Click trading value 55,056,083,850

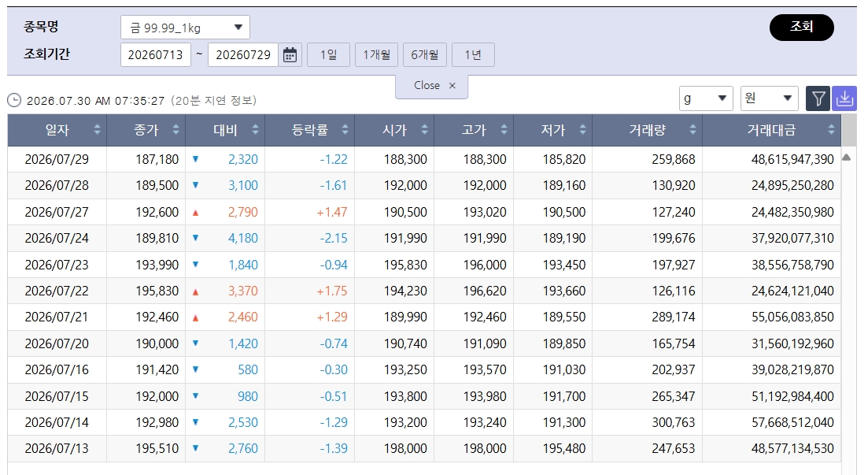792,317
